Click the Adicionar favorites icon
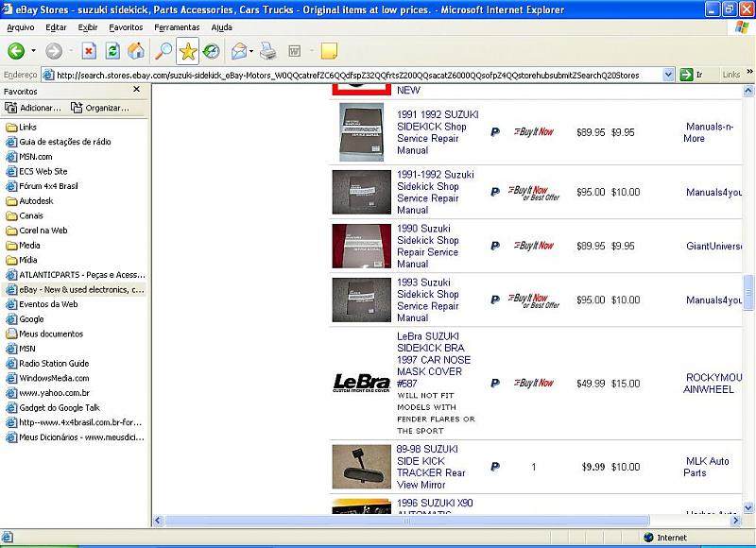The image size is (756, 548). tap(10, 108)
